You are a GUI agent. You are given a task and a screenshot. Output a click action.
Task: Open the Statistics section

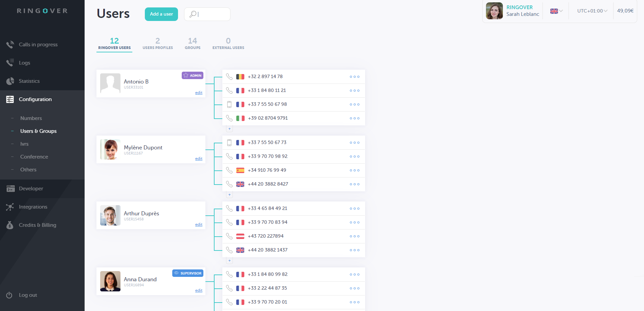29,81
